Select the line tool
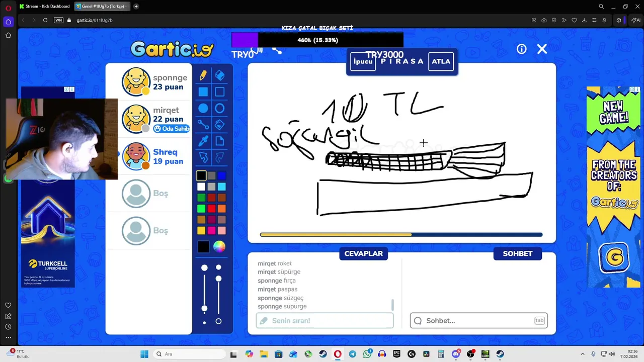Viewport: 644px width, 362px height. click(203, 125)
